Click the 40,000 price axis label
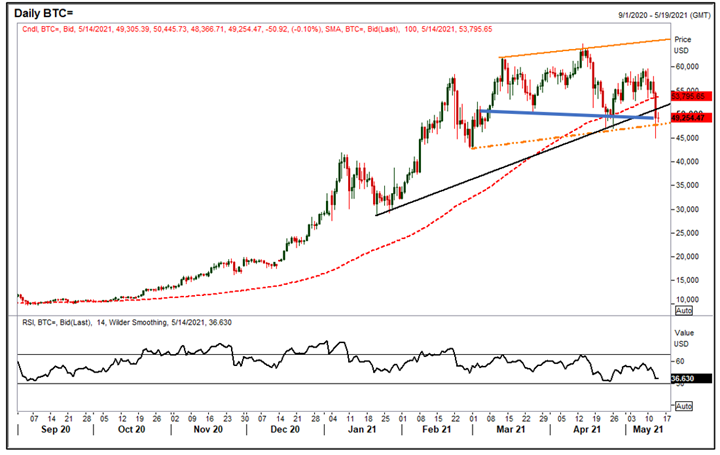The image size is (720, 455). click(687, 162)
